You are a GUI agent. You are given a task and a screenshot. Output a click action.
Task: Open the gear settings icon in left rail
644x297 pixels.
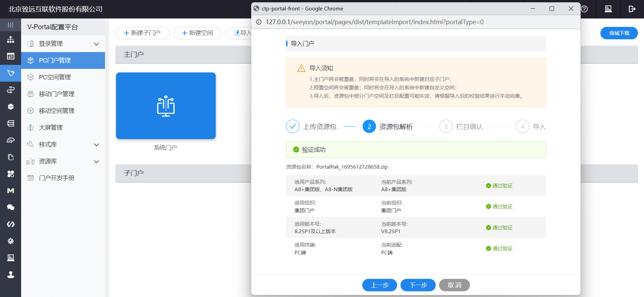11,241
